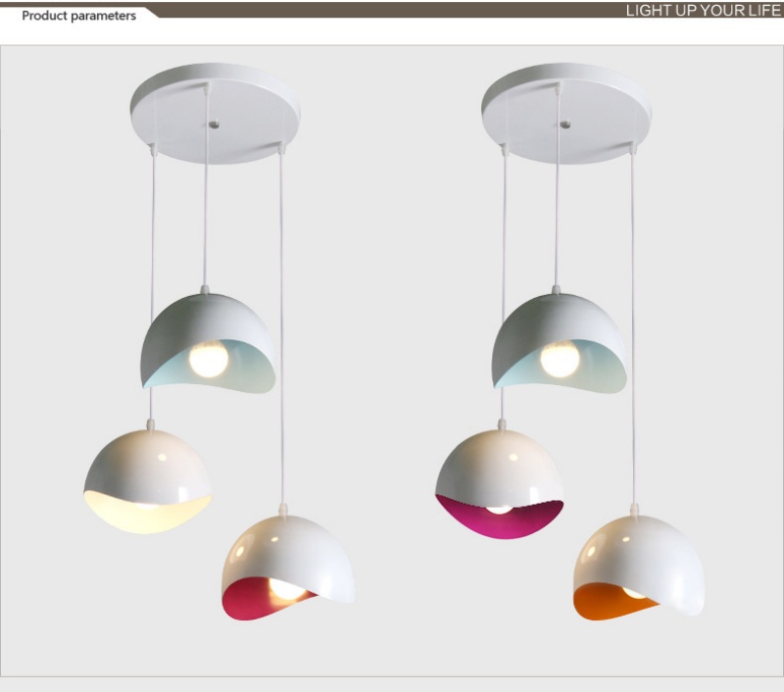Image resolution: width=784 pixels, height=692 pixels.
Task: Click the bulb inside the magenta-lined lamp
Action: pos(500,510)
